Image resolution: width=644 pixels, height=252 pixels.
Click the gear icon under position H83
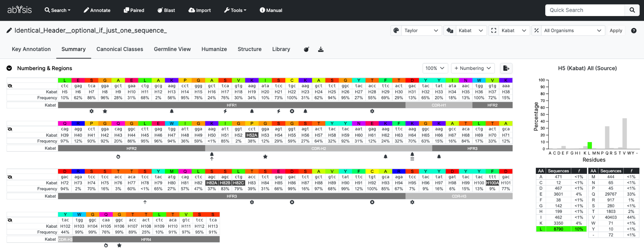tap(252, 202)
